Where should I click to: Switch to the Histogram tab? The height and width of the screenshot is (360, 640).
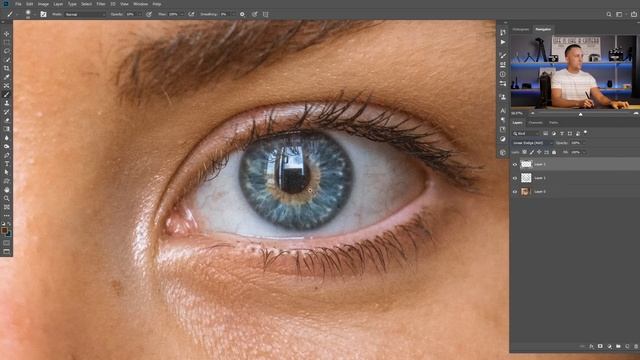[521, 29]
